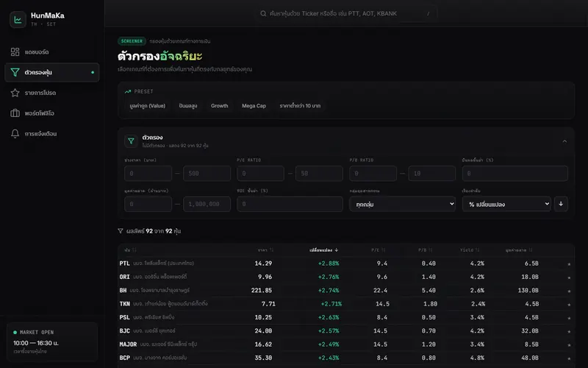Open the portfolio menu item
The height and width of the screenshot is (368, 588).
(x=52, y=113)
